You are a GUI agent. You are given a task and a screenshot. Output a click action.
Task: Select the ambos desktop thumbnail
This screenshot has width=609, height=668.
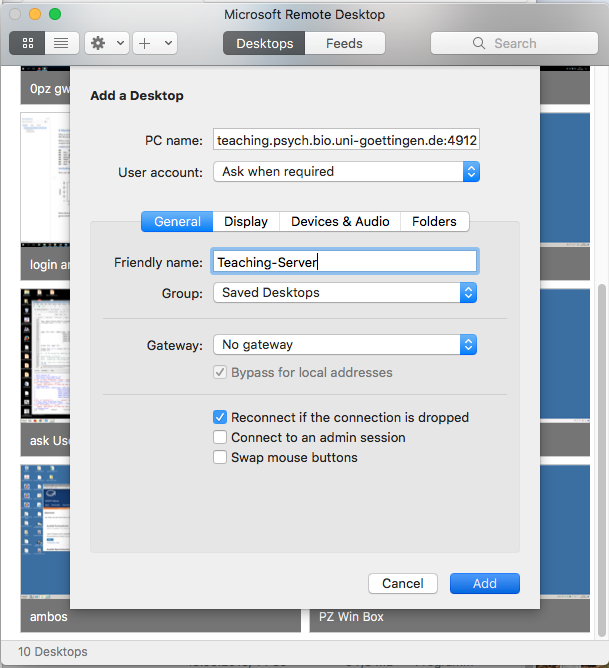tap(45, 530)
